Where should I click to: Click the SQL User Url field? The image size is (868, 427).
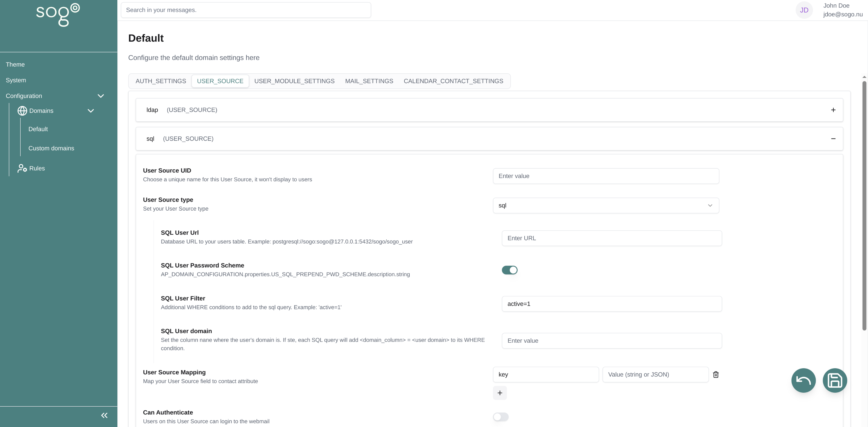coord(611,238)
